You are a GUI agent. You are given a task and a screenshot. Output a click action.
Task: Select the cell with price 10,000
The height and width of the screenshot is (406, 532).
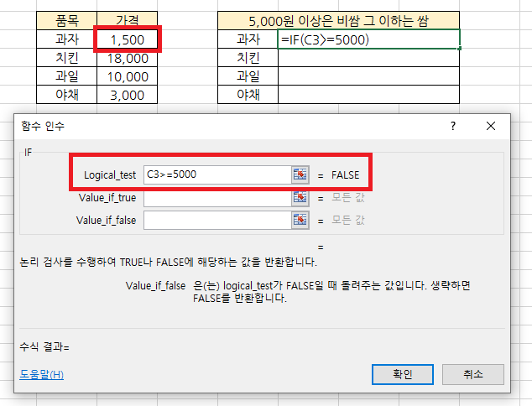128,76
